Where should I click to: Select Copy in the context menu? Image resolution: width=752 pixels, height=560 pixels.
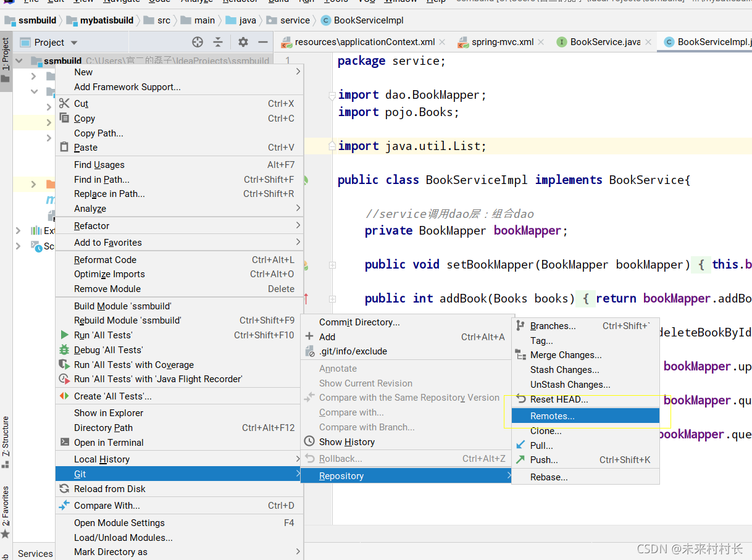180,119
